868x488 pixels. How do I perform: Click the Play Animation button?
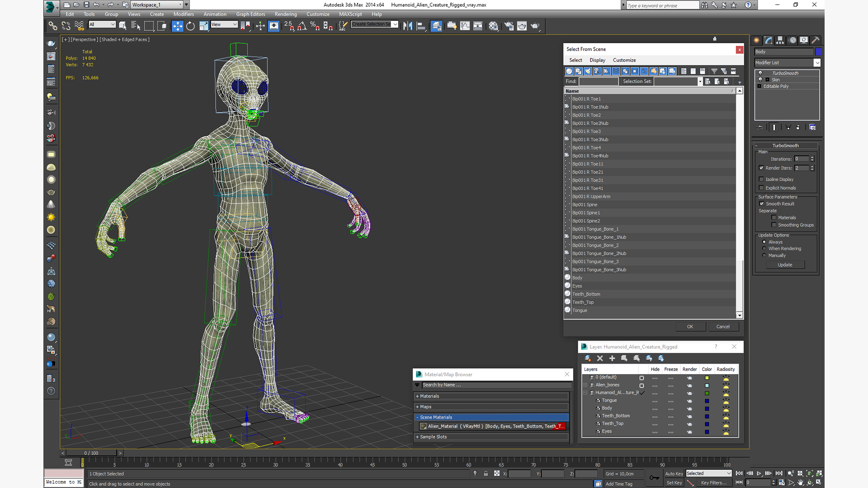[x=759, y=474]
